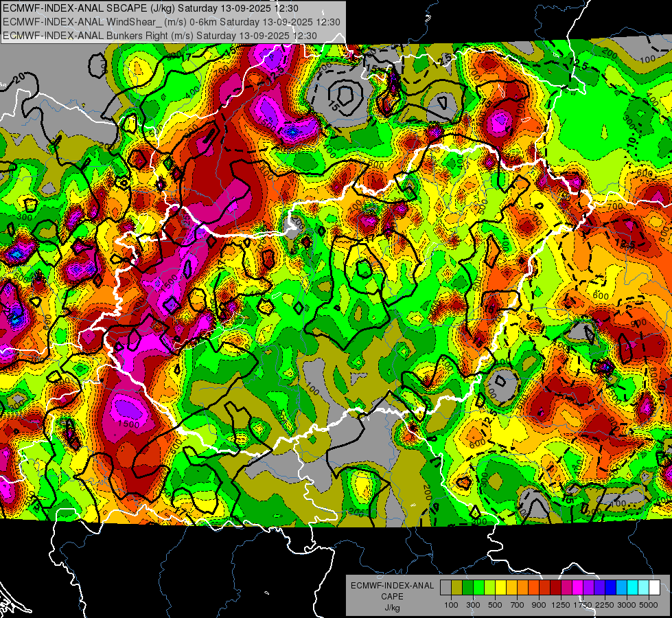Choose the bright green legend swatch
This screenshot has height=618, width=672.
coord(478,587)
